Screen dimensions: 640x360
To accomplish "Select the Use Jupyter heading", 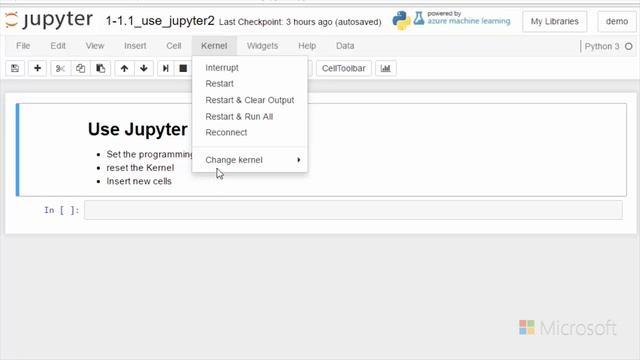I will click(x=138, y=129).
